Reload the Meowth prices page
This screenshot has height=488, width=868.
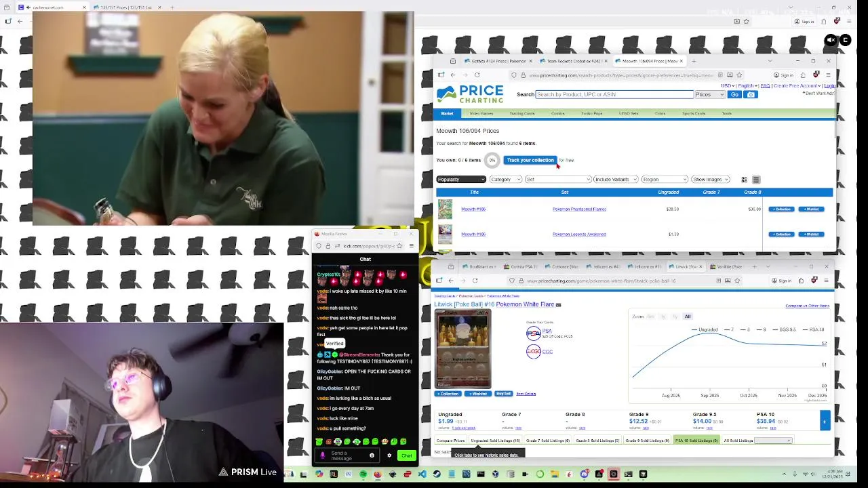click(x=477, y=75)
